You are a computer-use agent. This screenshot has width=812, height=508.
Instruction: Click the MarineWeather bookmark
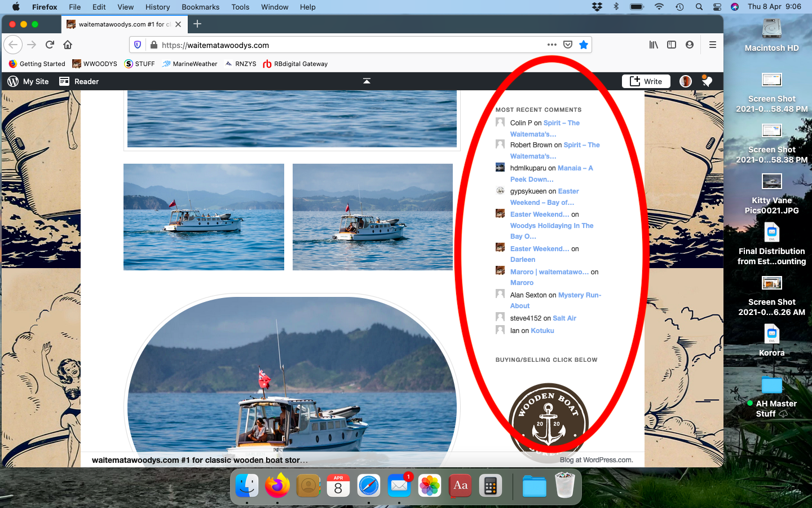[x=189, y=64]
